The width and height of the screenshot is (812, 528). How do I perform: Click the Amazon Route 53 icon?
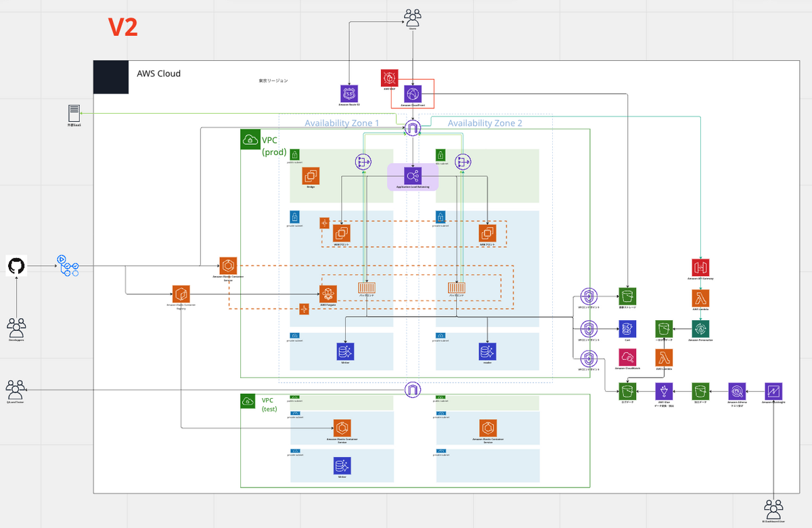pyautogui.click(x=349, y=93)
